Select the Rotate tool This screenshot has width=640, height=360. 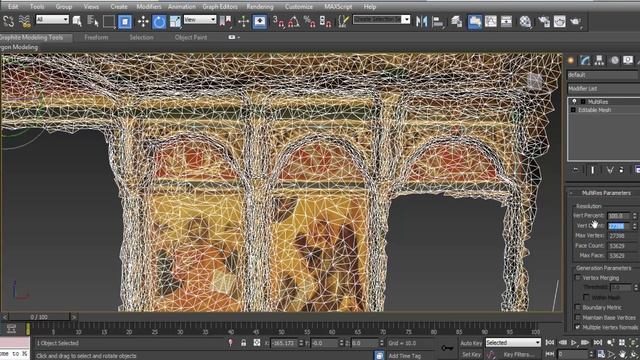(159, 21)
